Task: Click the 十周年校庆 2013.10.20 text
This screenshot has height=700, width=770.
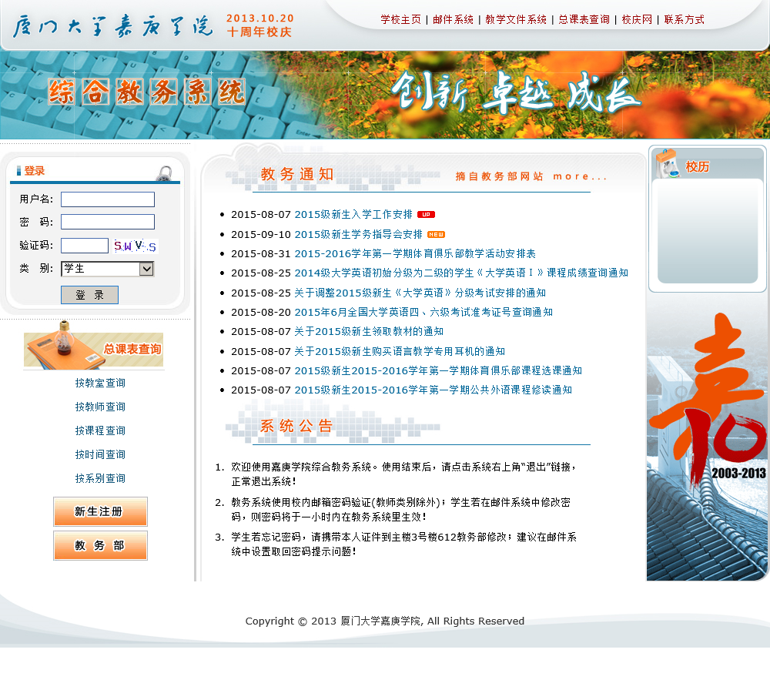Action: coord(259,25)
